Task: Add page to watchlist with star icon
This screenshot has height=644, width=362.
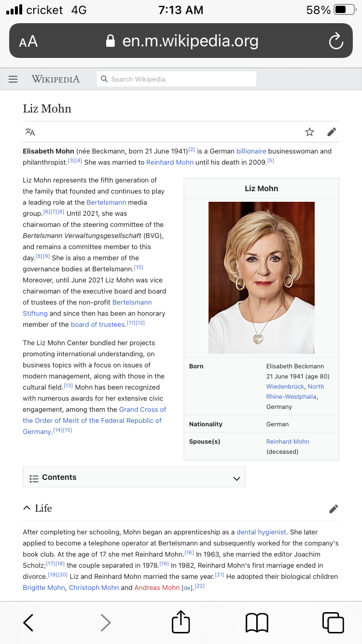Action: (x=309, y=132)
